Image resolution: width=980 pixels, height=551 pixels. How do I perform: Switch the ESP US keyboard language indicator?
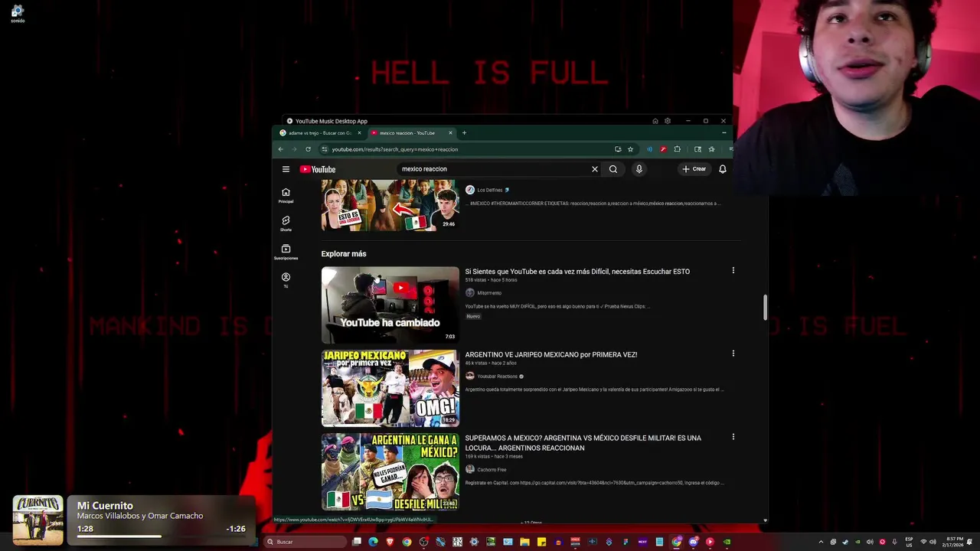(x=908, y=542)
